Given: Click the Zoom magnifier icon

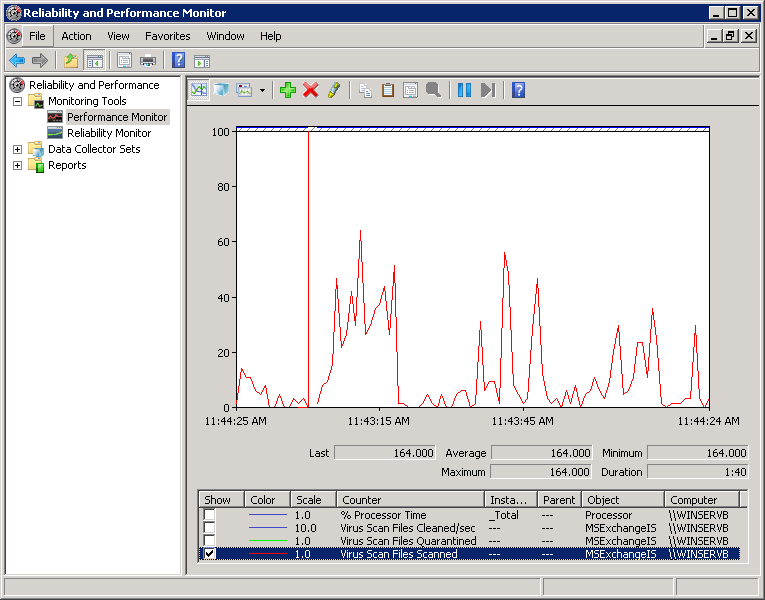Looking at the screenshot, I should pyautogui.click(x=433, y=90).
